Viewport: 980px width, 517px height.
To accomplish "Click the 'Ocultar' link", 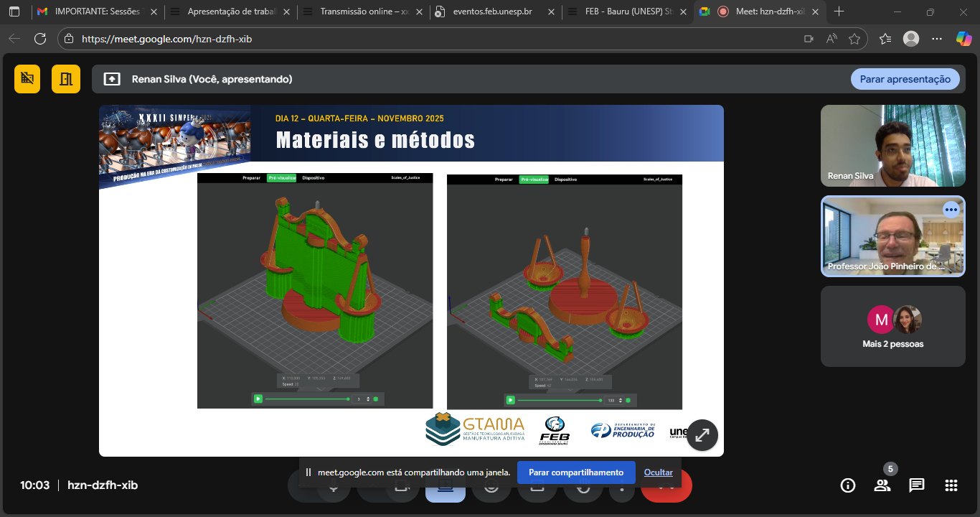I will tap(658, 472).
